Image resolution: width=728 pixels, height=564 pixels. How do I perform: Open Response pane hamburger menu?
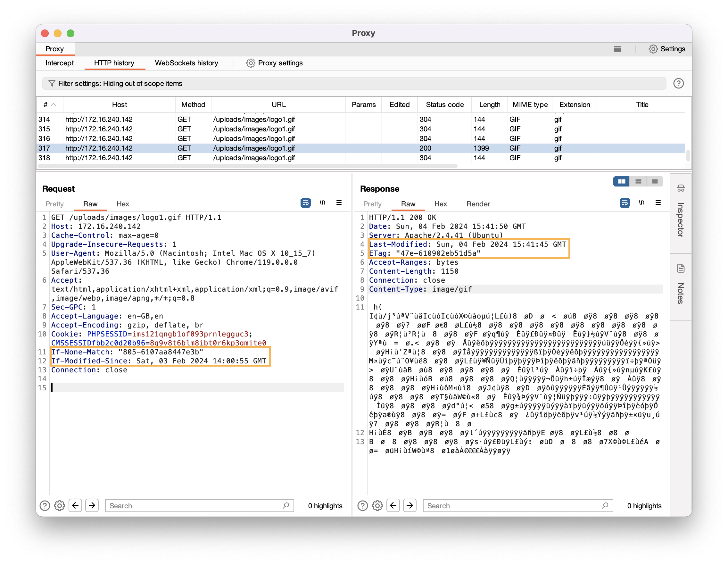pyautogui.click(x=658, y=203)
